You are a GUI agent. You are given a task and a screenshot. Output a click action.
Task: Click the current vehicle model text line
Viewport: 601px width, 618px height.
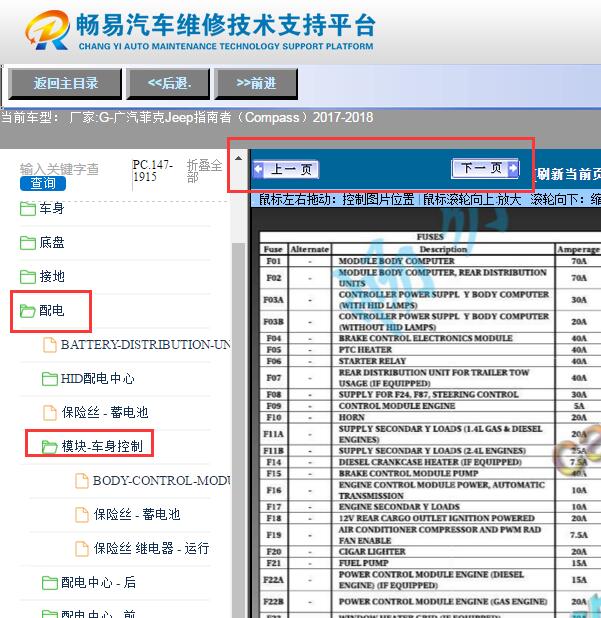pos(187,117)
